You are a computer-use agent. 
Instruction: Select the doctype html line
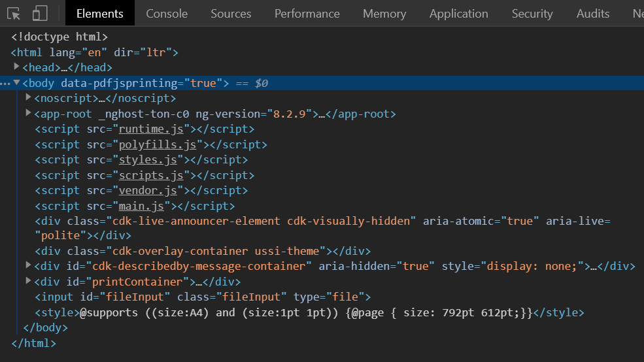click(59, 37)
